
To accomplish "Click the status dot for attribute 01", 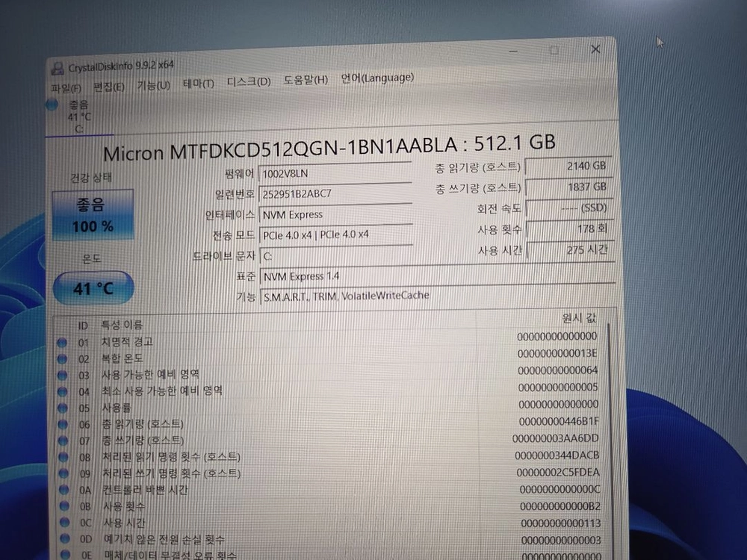I will pyautogui.click(x=62, y=343).
